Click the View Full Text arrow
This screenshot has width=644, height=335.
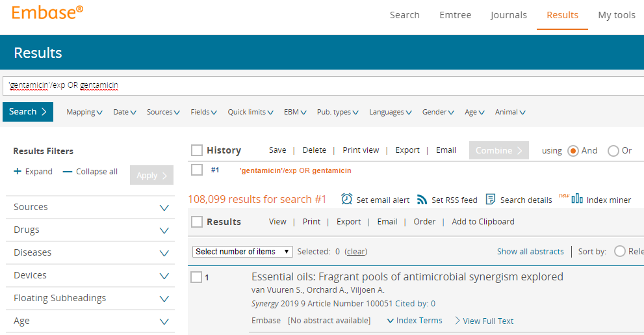(x=457, y=321)
